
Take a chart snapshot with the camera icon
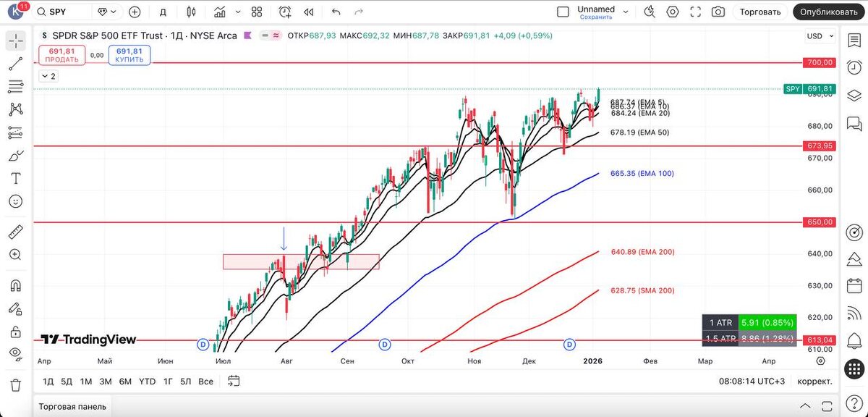[x=718, y=12]
